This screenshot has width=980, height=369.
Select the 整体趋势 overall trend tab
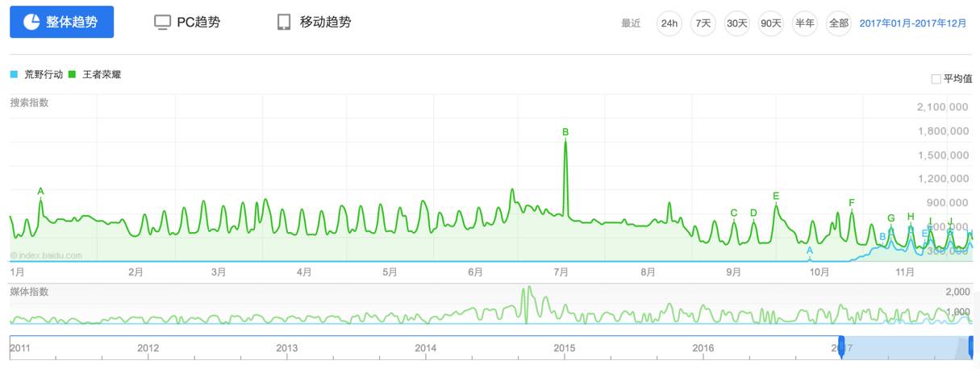61,22
